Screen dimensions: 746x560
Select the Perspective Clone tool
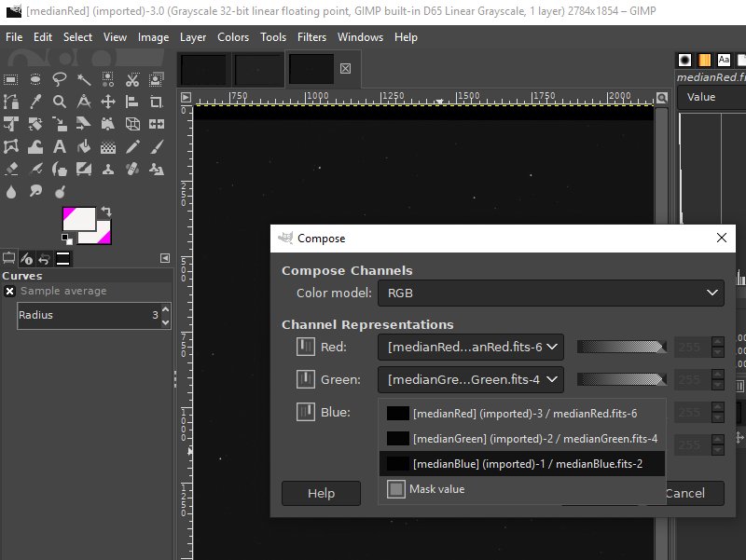[x=156, y=169]
